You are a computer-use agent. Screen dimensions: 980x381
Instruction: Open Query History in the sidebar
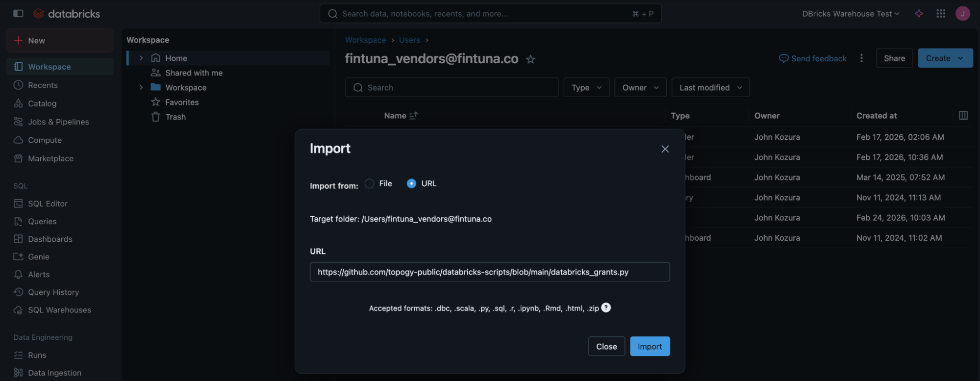(x=60, y=292)
